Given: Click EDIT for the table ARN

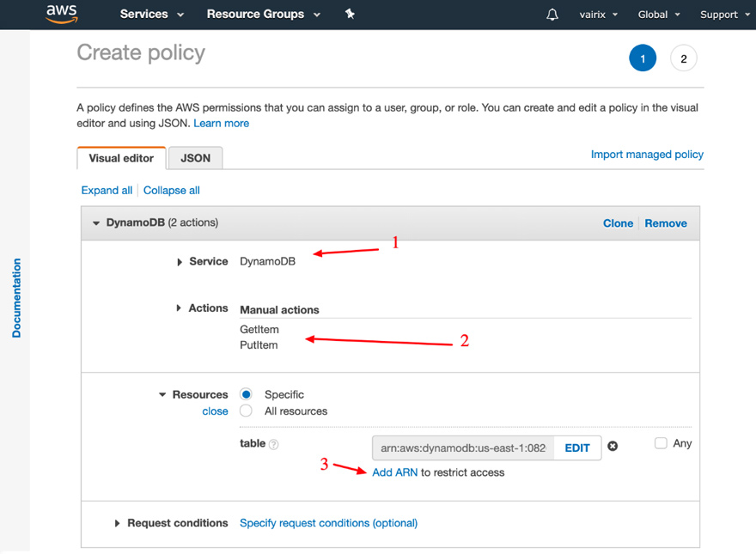Looking at the screenshot, I should click(577, 448).
